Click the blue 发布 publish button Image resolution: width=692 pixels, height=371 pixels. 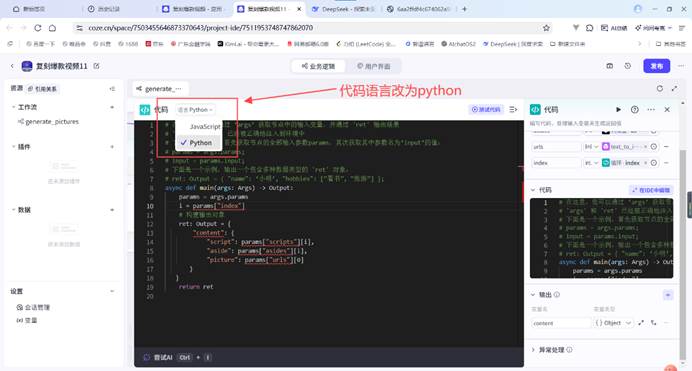click(x=656, y=66)
